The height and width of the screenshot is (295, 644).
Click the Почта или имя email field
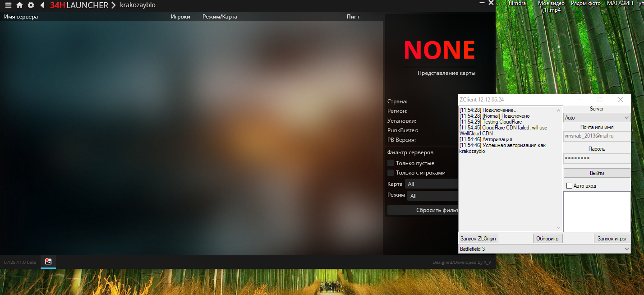(597, 136)
